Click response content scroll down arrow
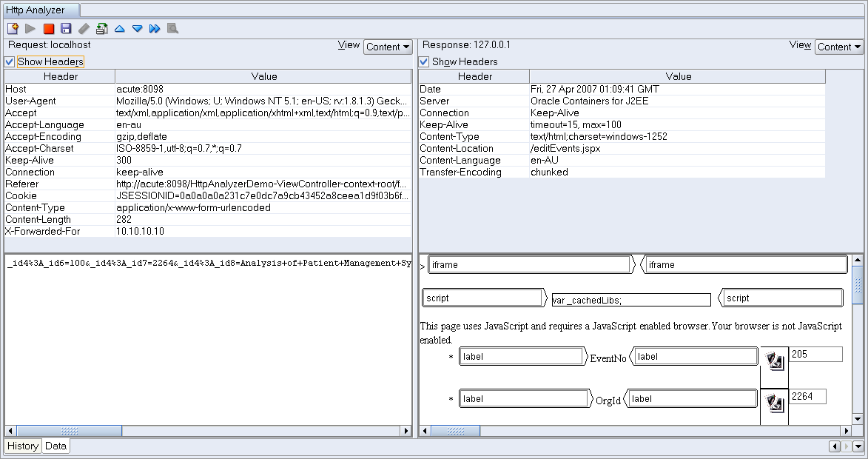The width and height of the screenshot is (868, 459). pos(858,419)
